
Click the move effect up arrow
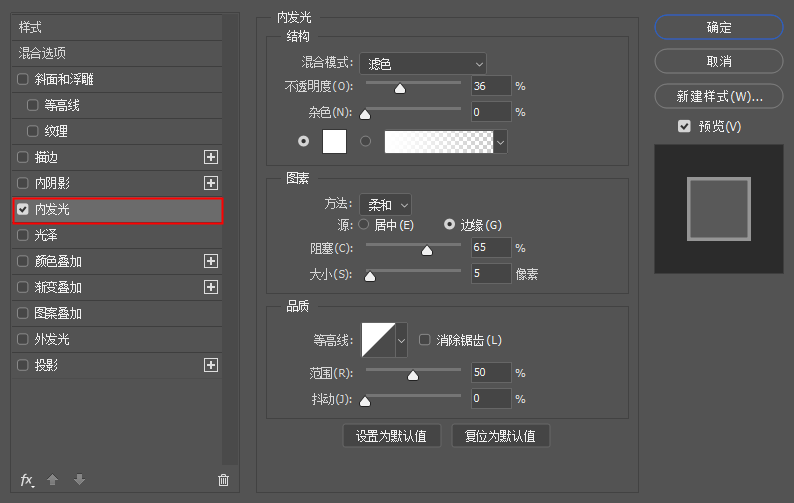53,479
